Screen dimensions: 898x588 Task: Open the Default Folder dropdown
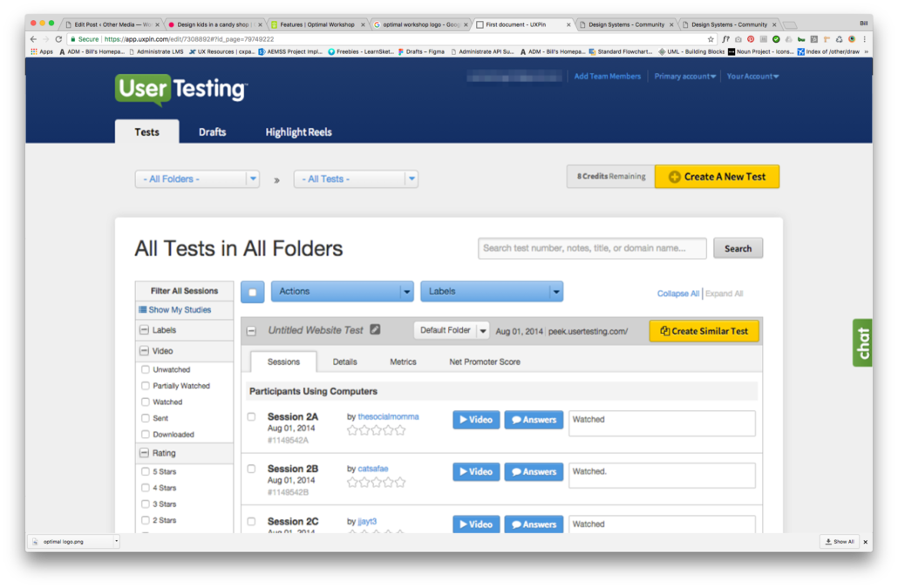[452, 330]
